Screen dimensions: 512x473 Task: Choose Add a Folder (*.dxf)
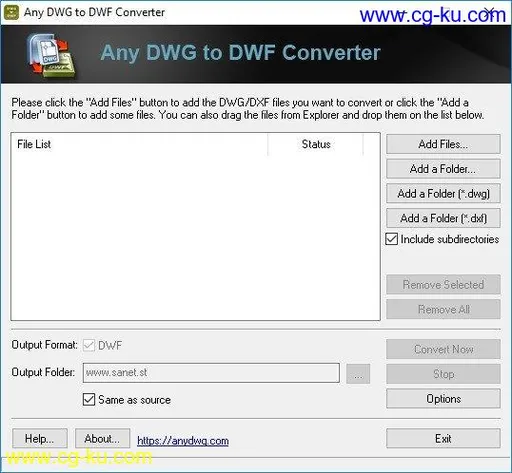point(443,218)
